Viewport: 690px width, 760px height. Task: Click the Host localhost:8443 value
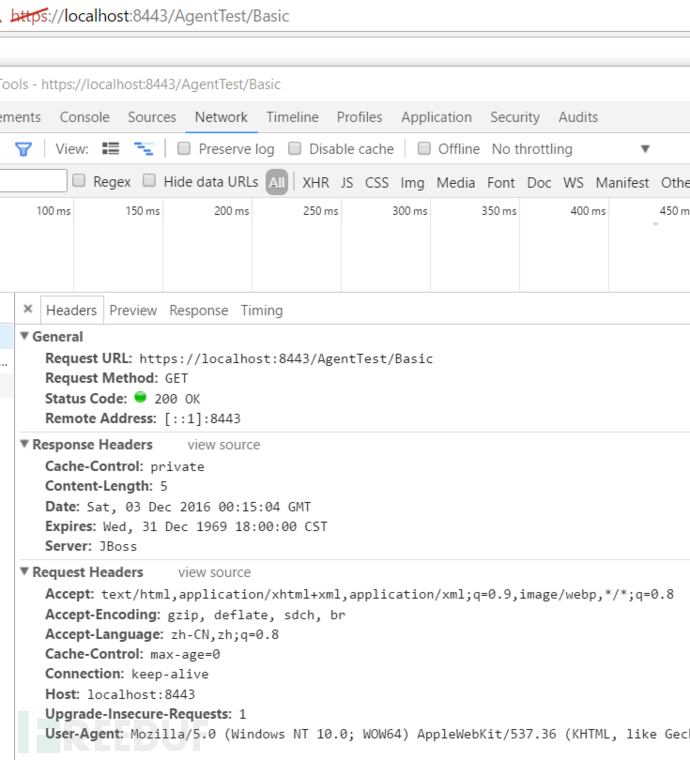tap(141, 694)
